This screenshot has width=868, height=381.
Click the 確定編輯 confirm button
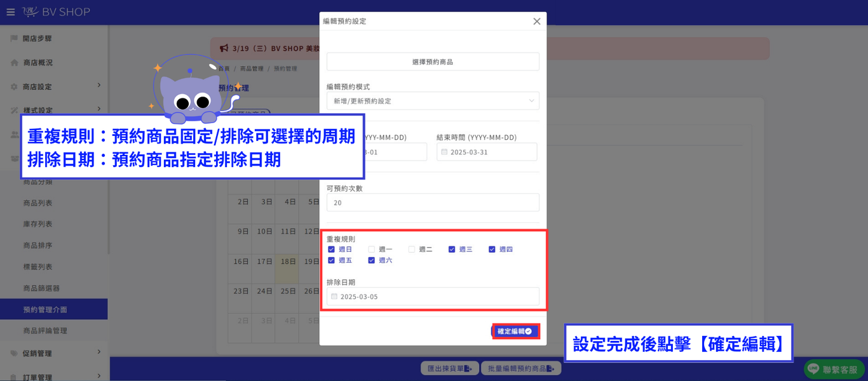[x=515, y=331]
